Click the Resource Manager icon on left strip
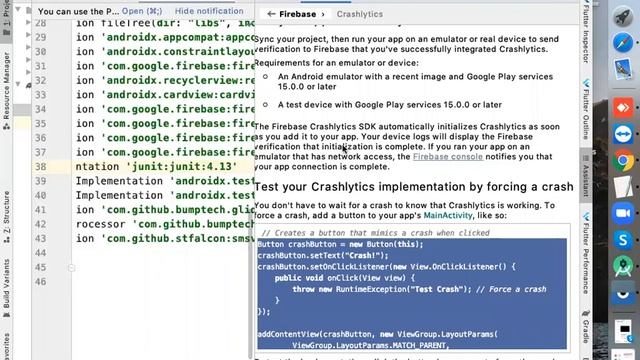The height and width of the screenshot is (360, 640). (x=6, y=127)
